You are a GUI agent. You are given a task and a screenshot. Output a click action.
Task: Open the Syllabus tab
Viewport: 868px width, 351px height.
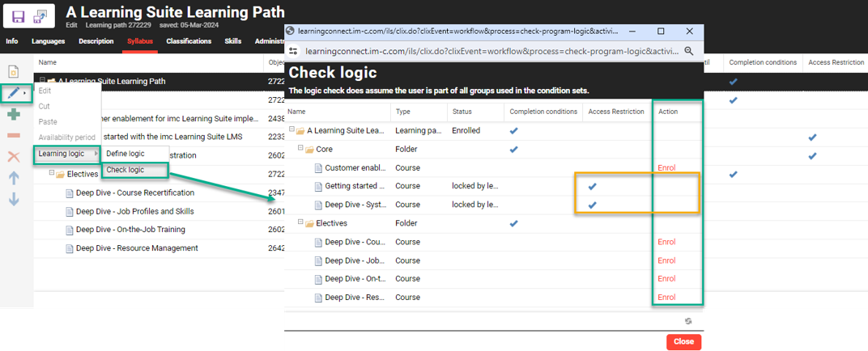click(x=140, y=41)
